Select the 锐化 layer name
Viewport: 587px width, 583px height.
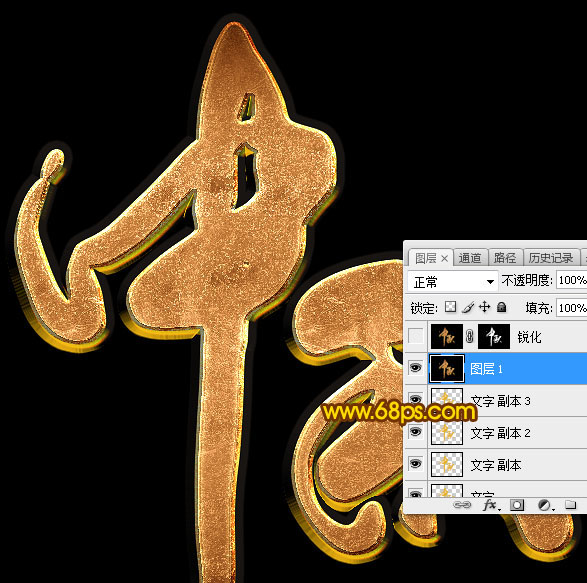[x=529, y=337]
